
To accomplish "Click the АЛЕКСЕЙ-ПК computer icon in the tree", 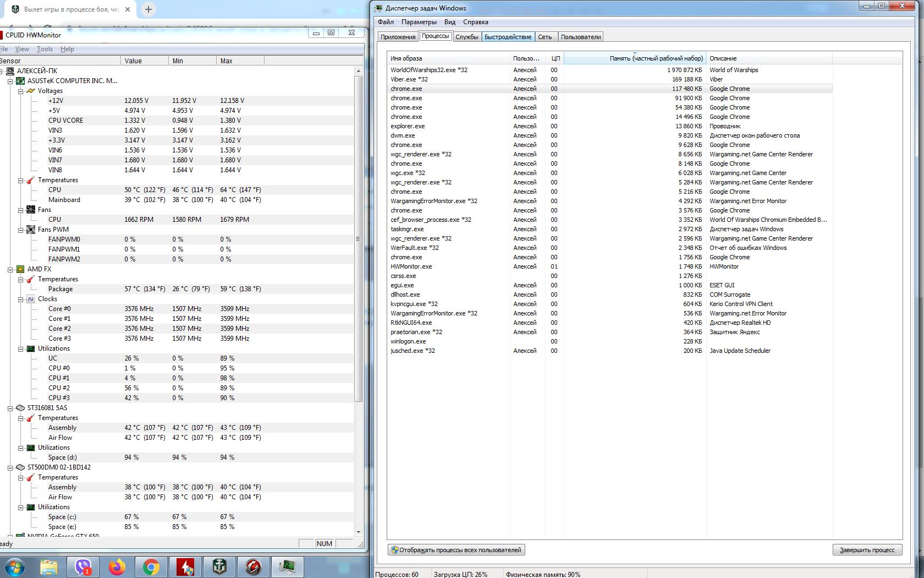I will 10,71.
